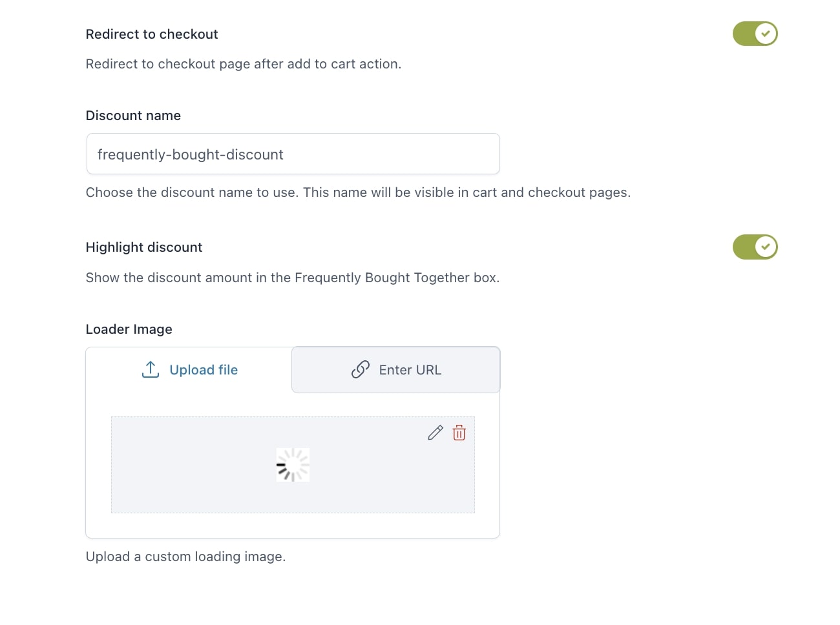The image size is (840, 625).
Task: Click checkmark knob on Highlight discount switch
Action: point(766,247)
